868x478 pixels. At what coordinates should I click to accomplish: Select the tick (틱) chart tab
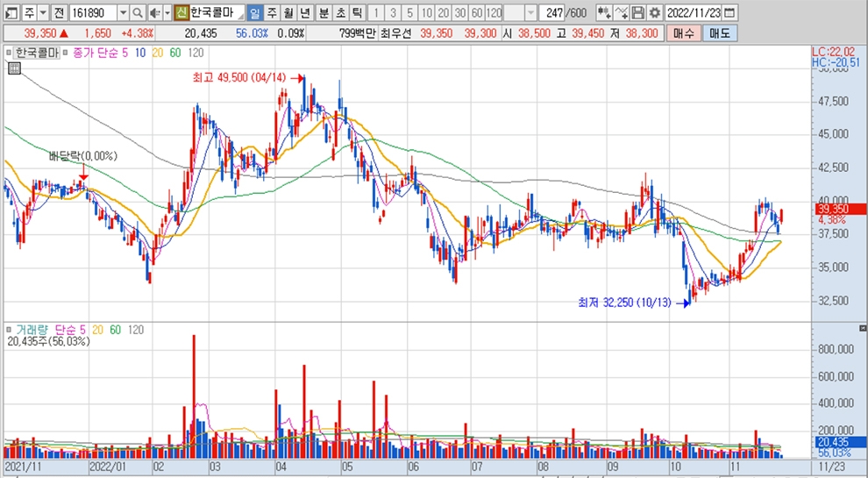click(356, 13)
